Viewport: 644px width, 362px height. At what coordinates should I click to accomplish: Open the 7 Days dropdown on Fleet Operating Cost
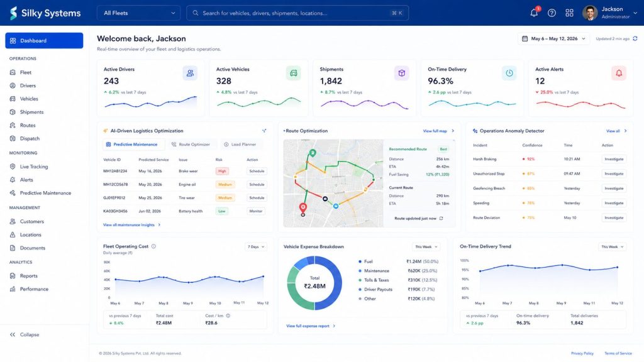pos(256,246)
